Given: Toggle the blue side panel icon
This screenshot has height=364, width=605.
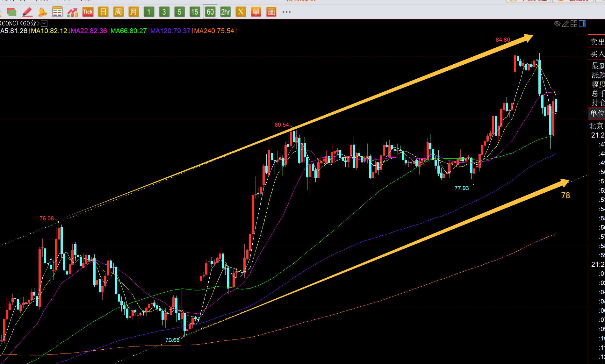Looking at the screenshot, I should tap(582, 24).
